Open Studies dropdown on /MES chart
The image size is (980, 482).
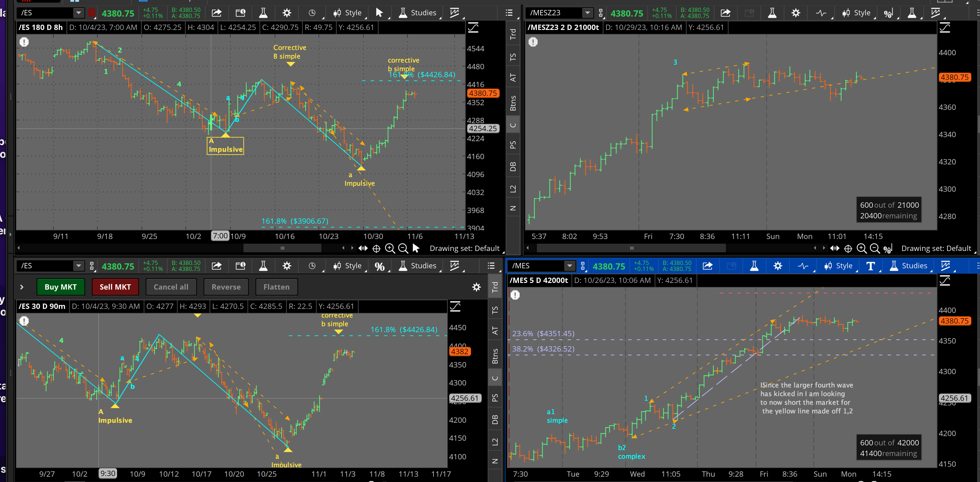(x=909, y=266)
